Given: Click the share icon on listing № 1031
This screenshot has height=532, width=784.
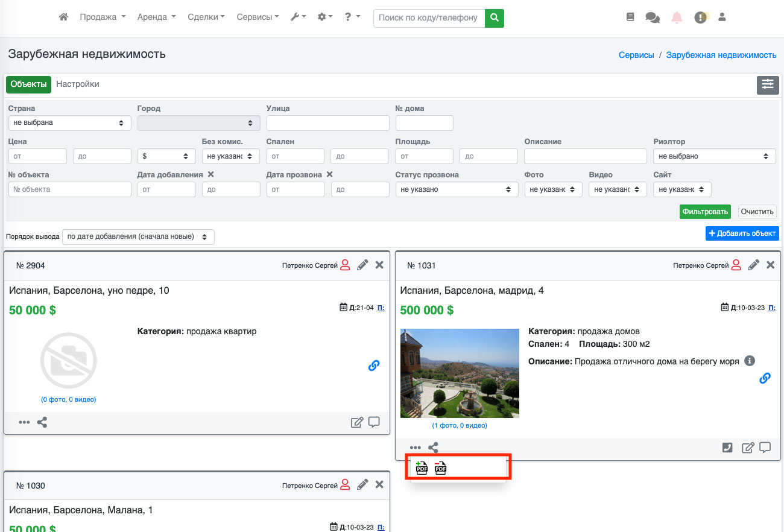Looking at the screenshot, I should click(x=433, y=448).
